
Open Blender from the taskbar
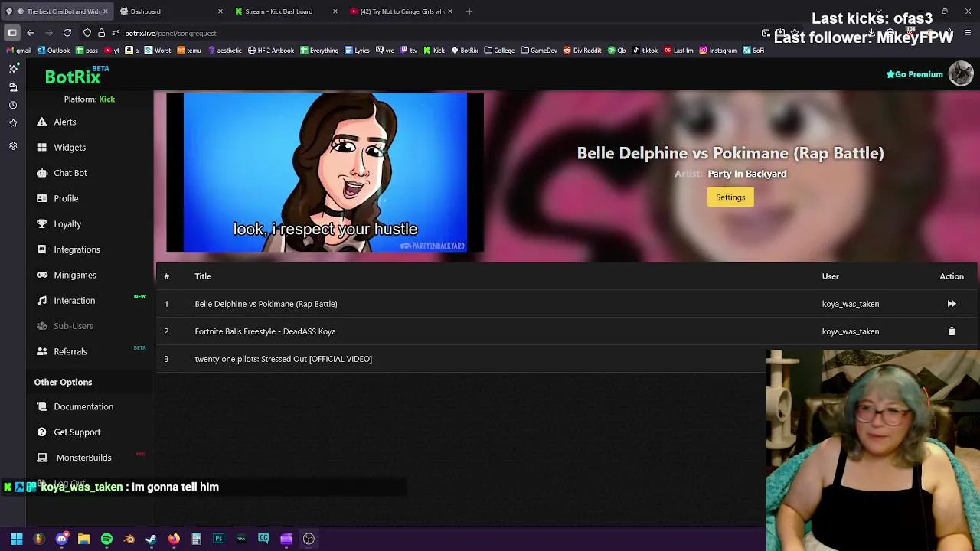[x=129, y=539]
